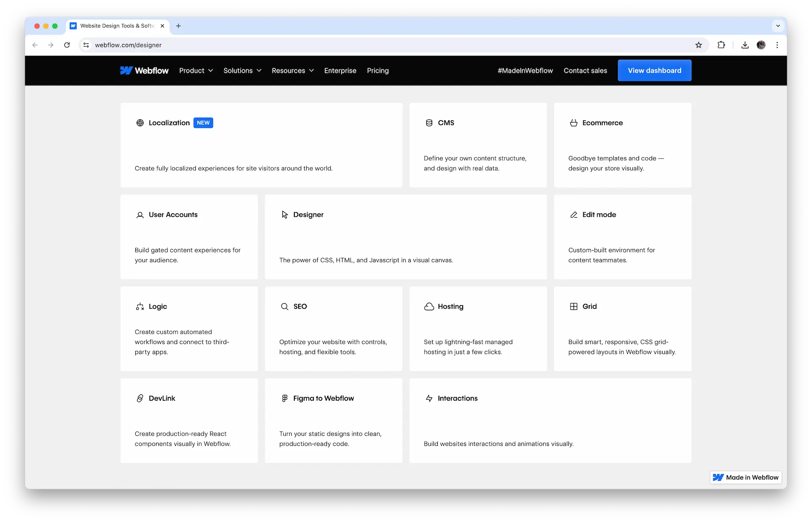Click the DevLink chain icon
The image size is (812, 522).
click(140, 398)
